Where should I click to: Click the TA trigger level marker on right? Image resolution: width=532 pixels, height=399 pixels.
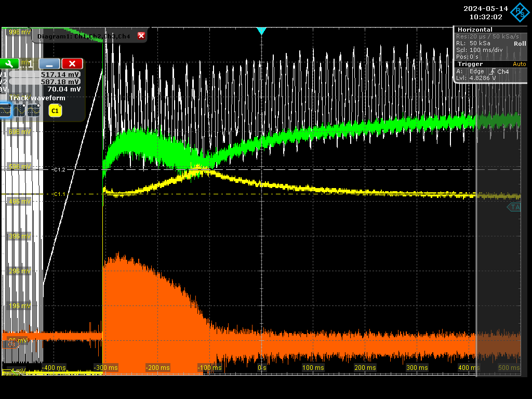click(514, 207)
